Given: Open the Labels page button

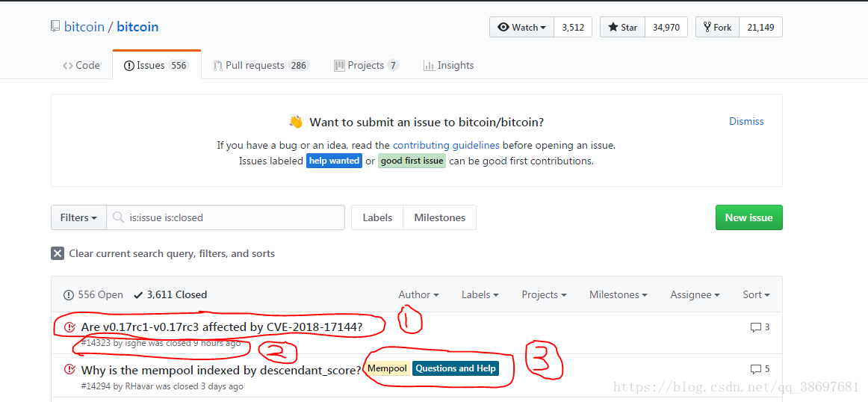Looking at the screenshot, I should click(377, 217).
